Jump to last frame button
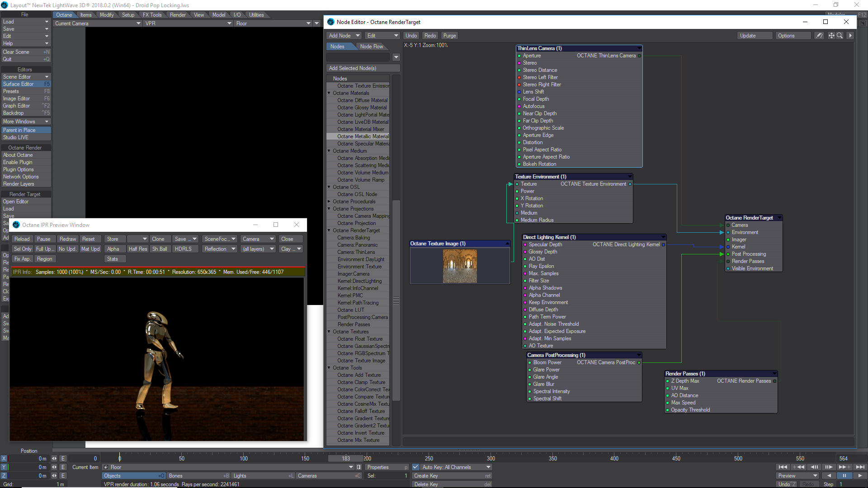This screenshot has width=868, height=488. [x=860, y=467]
